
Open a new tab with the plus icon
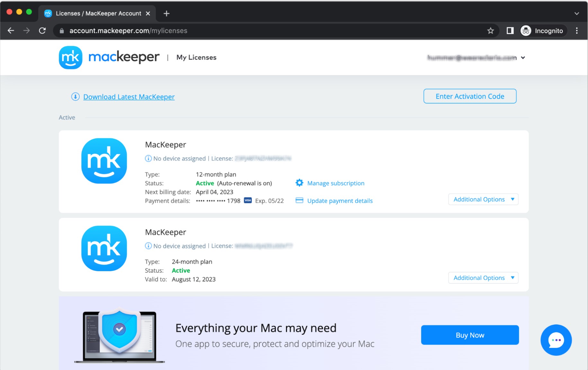[x=166, y=13]
